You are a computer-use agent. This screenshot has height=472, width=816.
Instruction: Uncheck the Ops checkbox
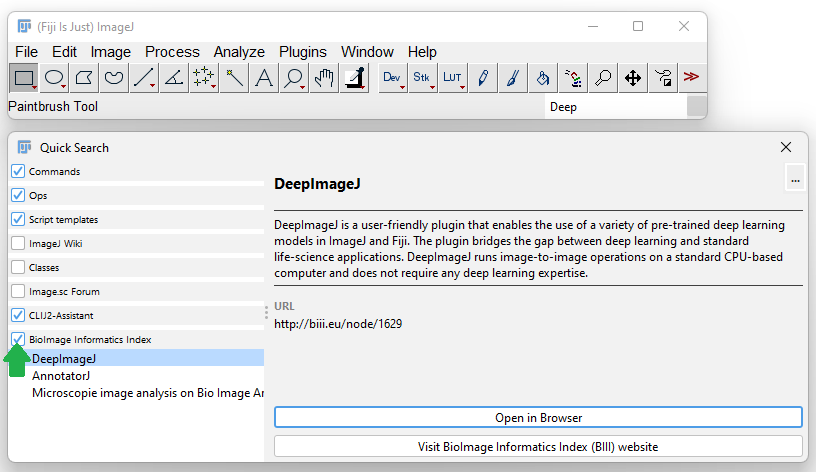point(18,195)
